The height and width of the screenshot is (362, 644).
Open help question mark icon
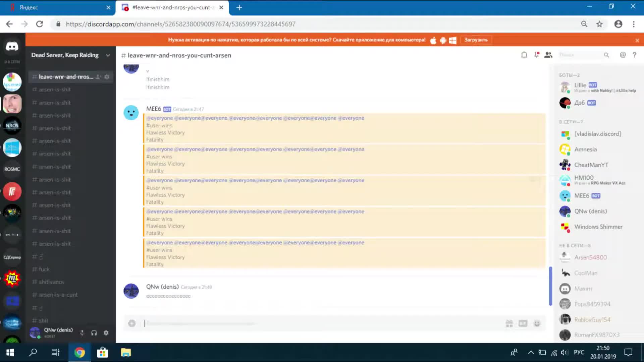click(634, 55)
